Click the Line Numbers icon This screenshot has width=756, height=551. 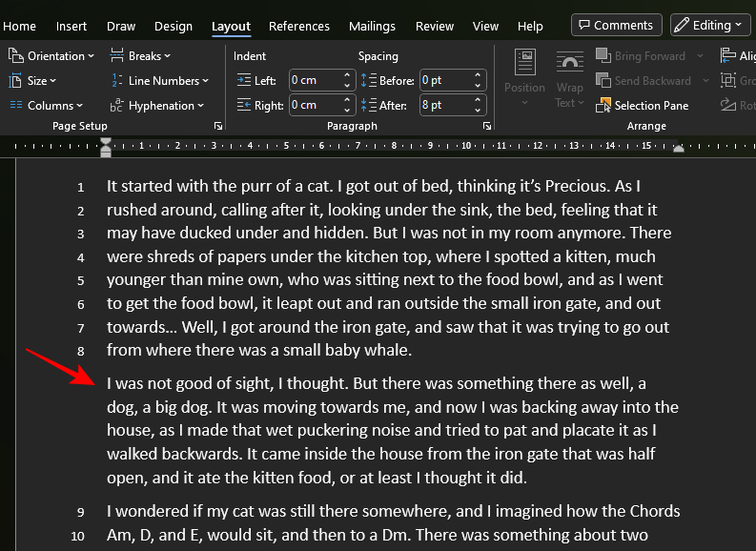(116, 80)
